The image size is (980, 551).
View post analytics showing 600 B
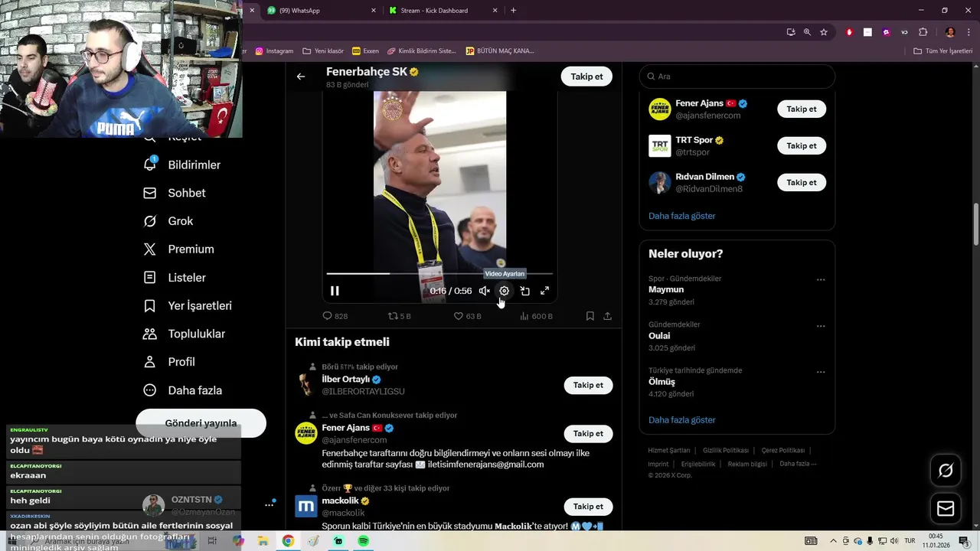536,316
